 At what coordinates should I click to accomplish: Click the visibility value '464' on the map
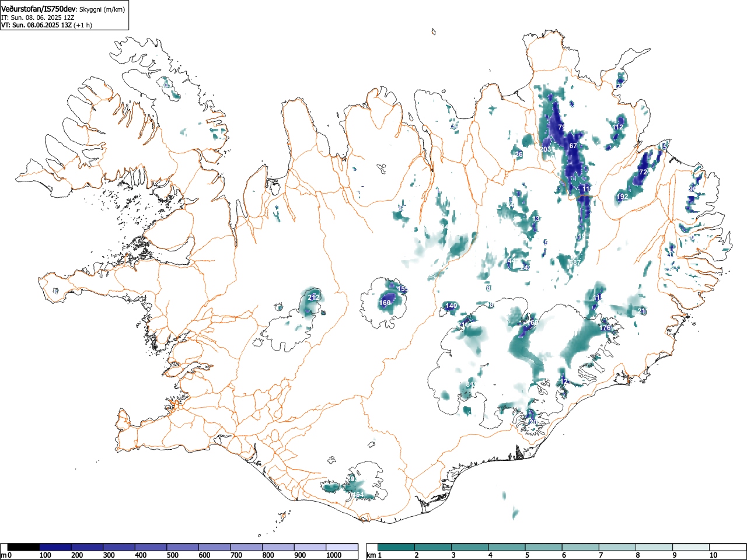click(x=358, y=495)
